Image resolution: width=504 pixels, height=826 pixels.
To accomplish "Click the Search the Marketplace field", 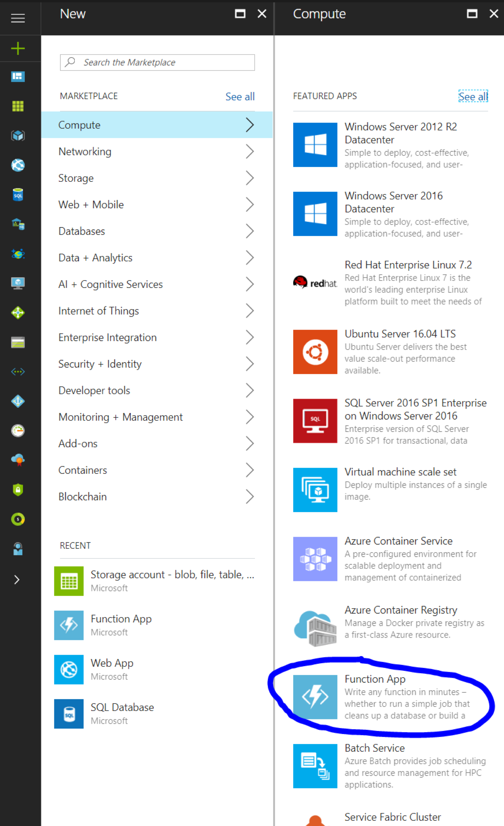I will coord(157,62).
